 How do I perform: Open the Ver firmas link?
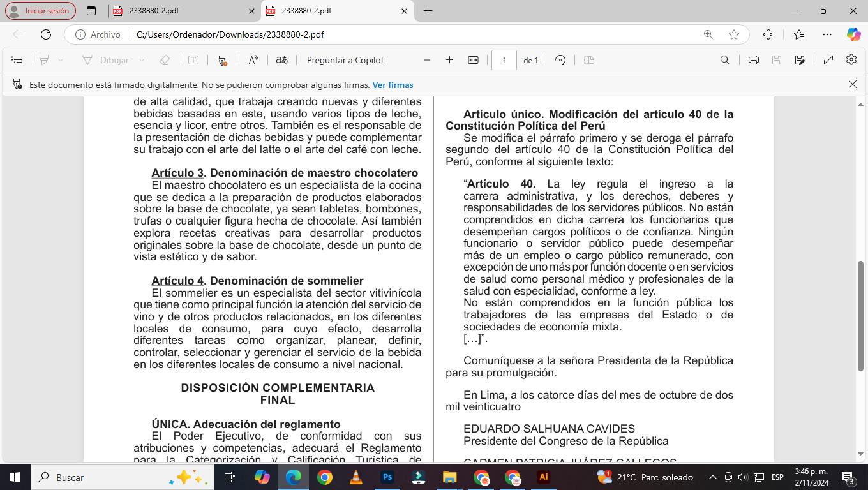(393, 85)
